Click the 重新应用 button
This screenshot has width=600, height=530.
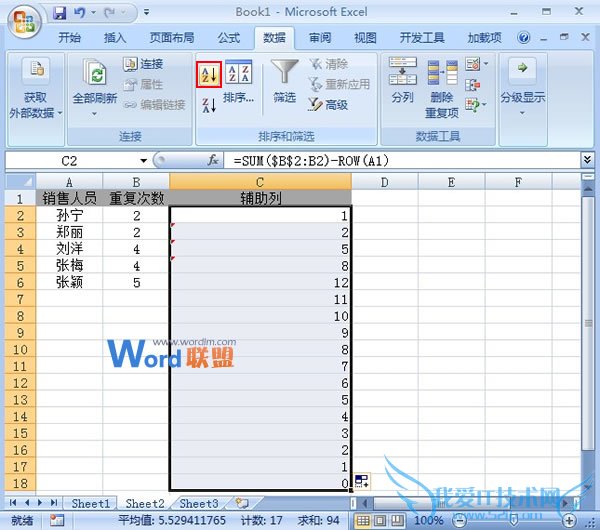[339, 84]
